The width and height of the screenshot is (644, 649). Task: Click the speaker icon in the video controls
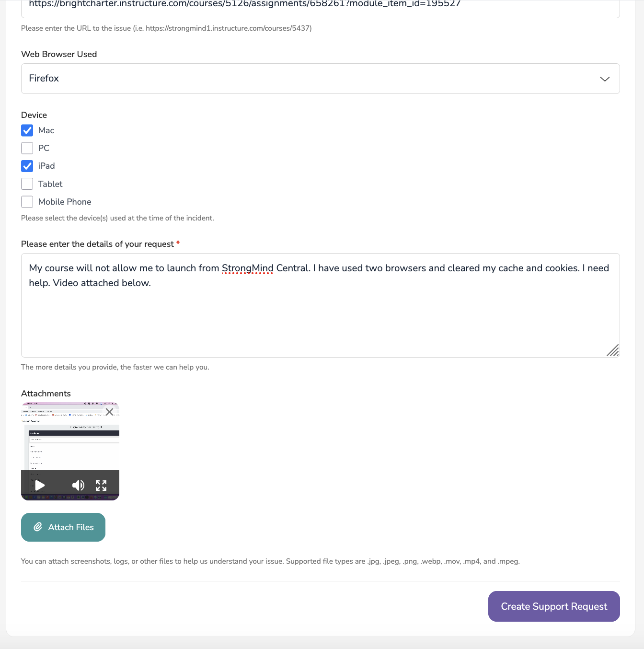pos(78,485)
